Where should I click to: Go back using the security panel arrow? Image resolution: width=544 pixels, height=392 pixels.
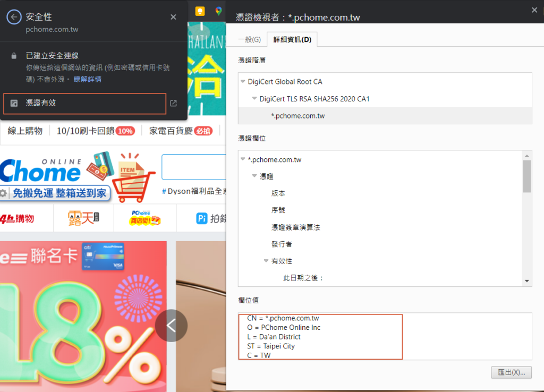(x=14, y=17)
